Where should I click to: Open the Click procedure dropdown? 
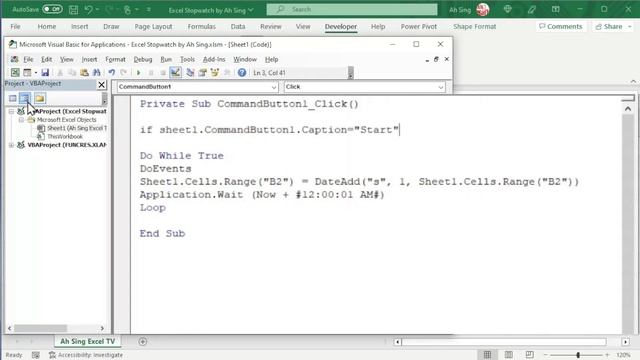[440, 87]
